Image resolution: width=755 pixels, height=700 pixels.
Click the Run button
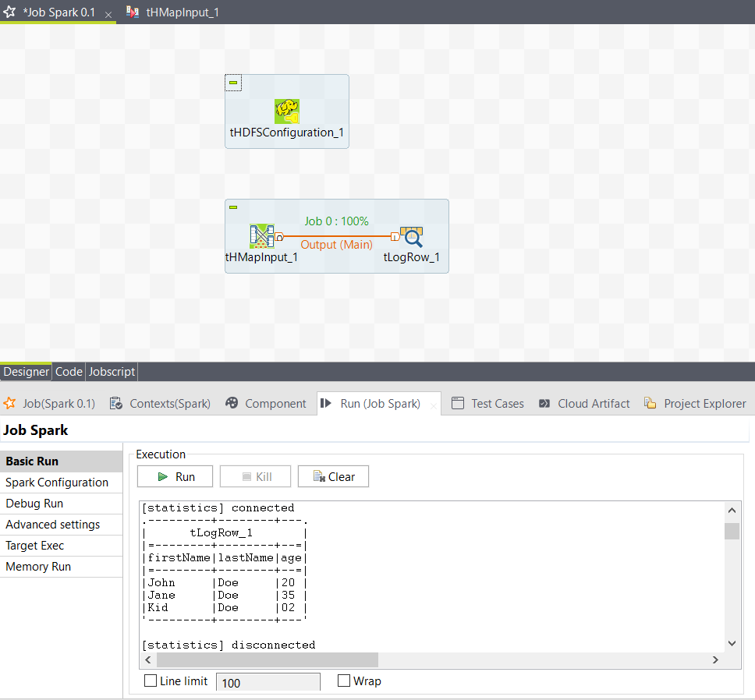tap(175, 476)
